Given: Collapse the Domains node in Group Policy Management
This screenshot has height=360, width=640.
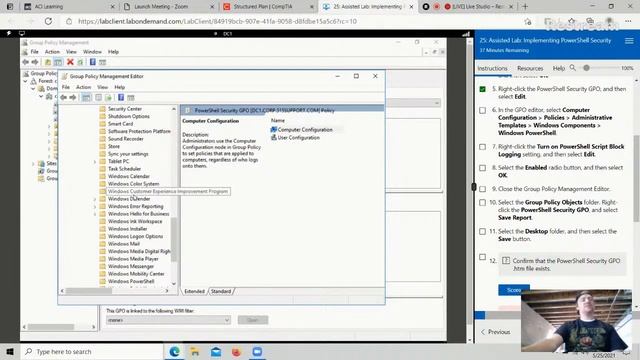Looking at the screenshot, I should coord(33,89).
